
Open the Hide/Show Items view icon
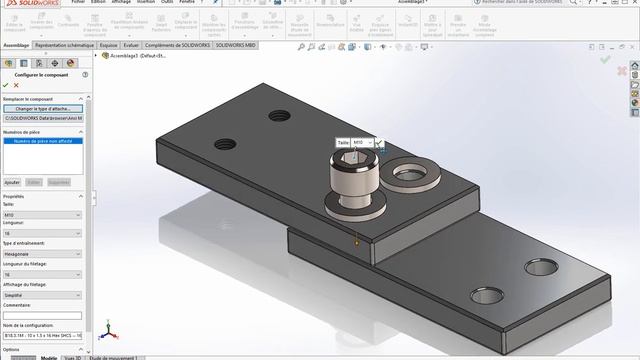click(x=383, y=47)
